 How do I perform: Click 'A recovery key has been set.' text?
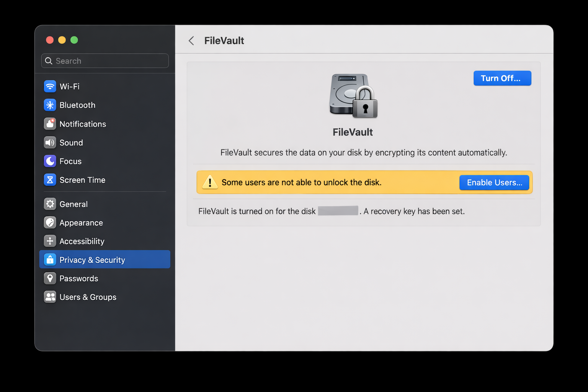414,211
